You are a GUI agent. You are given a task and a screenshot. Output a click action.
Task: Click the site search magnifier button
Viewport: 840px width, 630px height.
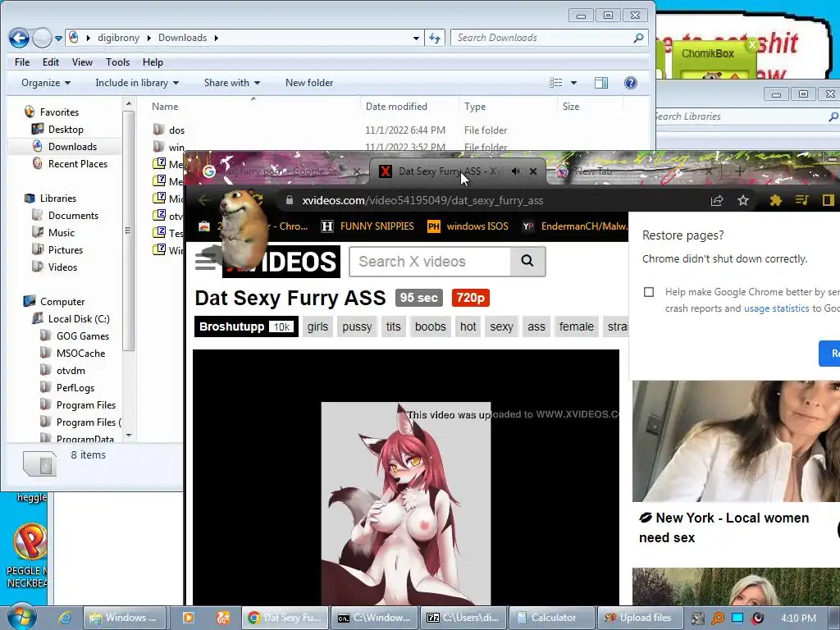pos(527,262)
